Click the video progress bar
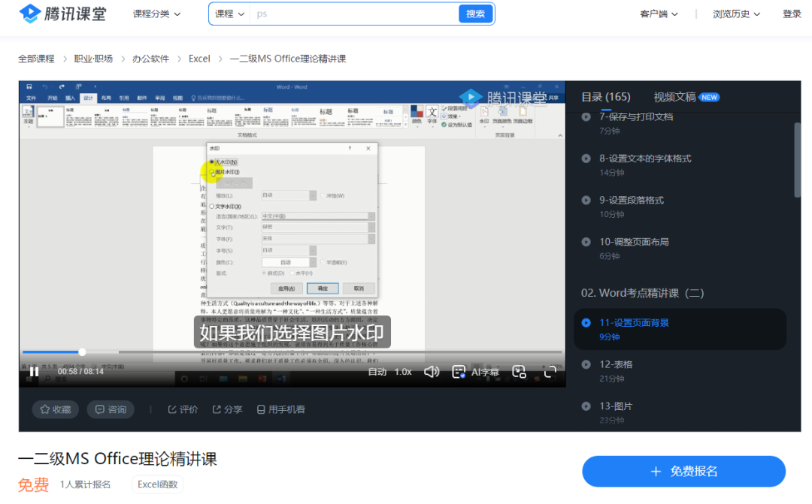The image size is (812, 504). point(301,352)
